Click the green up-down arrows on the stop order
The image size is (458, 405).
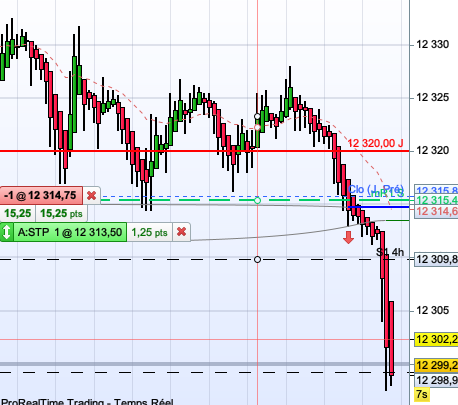[x=6, y=232]
